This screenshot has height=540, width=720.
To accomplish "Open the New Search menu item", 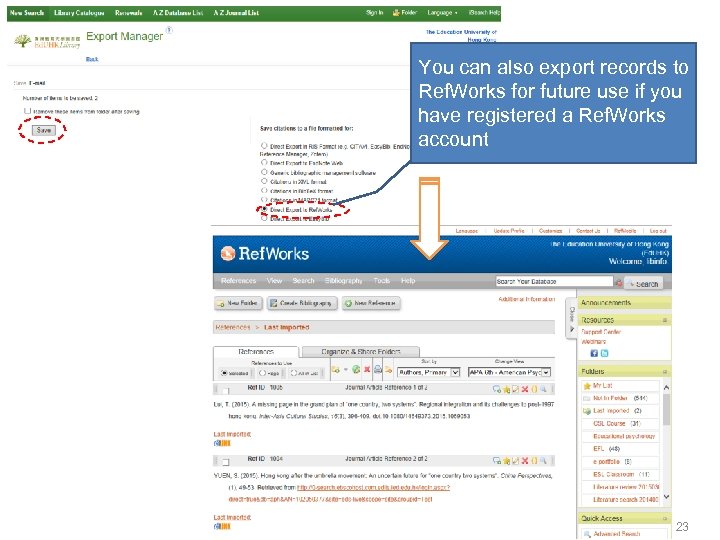I will (x=27, y=13).
